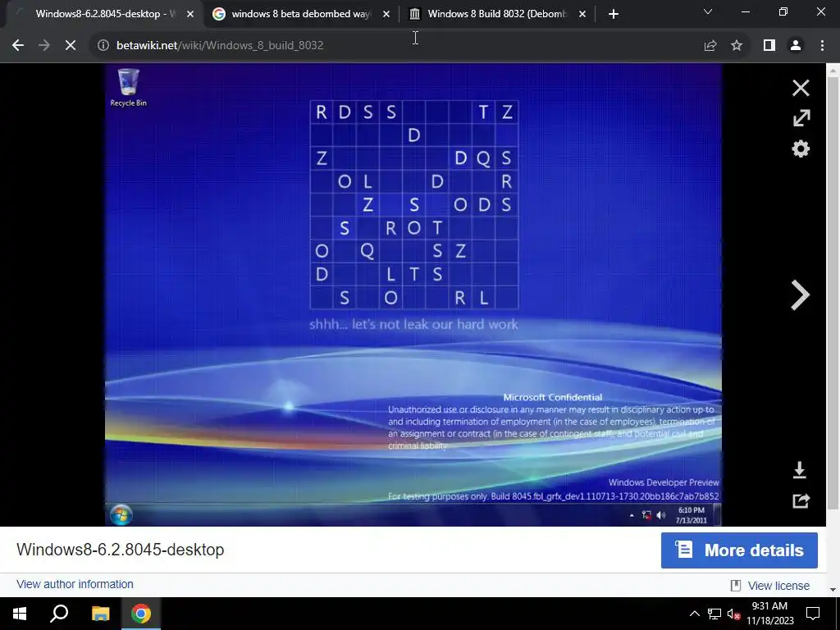The image size is (840, 630).
Task: Close the Windows 8 Build 8032 tab
Action: click(582, 14)
